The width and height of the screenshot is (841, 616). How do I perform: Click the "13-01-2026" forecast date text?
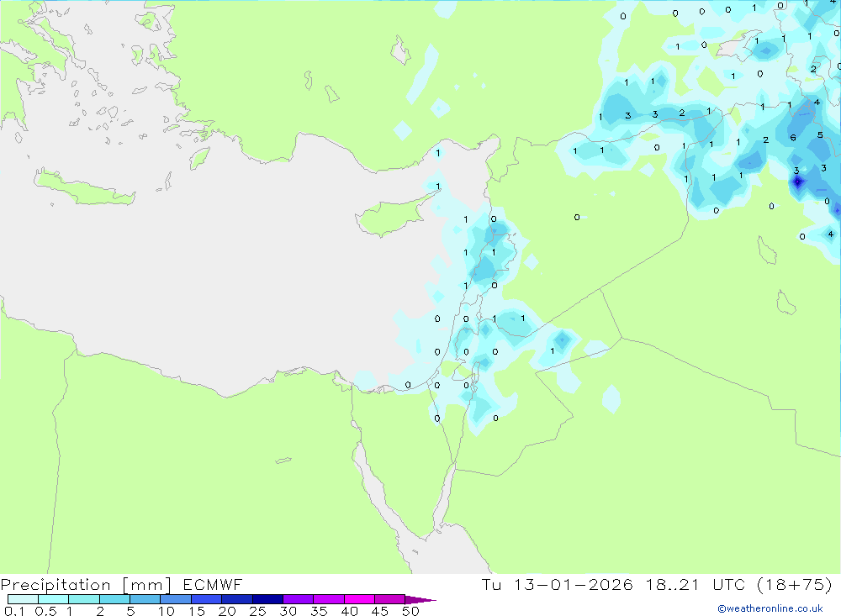(573, 584)
